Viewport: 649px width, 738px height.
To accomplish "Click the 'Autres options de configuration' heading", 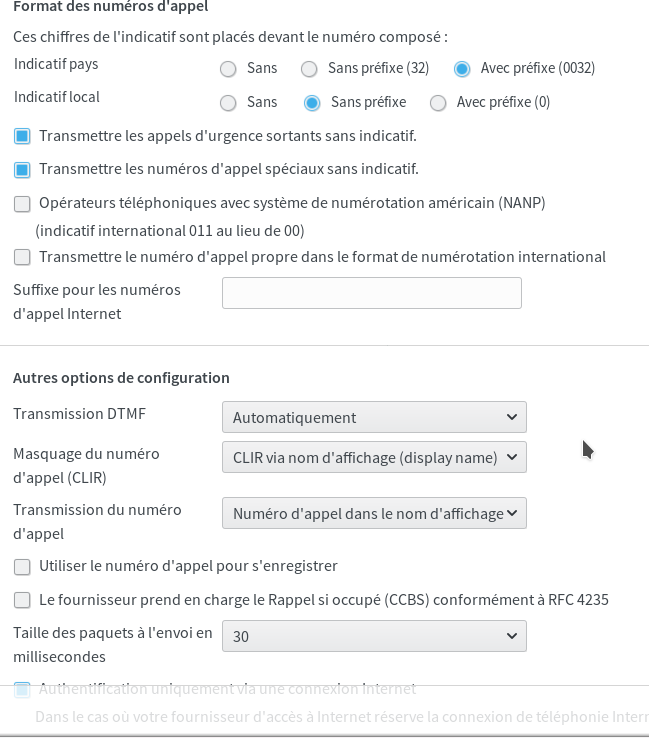I will point(121,378).
